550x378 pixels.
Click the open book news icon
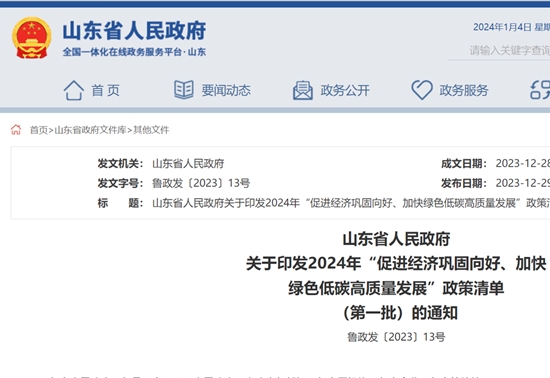184,90
